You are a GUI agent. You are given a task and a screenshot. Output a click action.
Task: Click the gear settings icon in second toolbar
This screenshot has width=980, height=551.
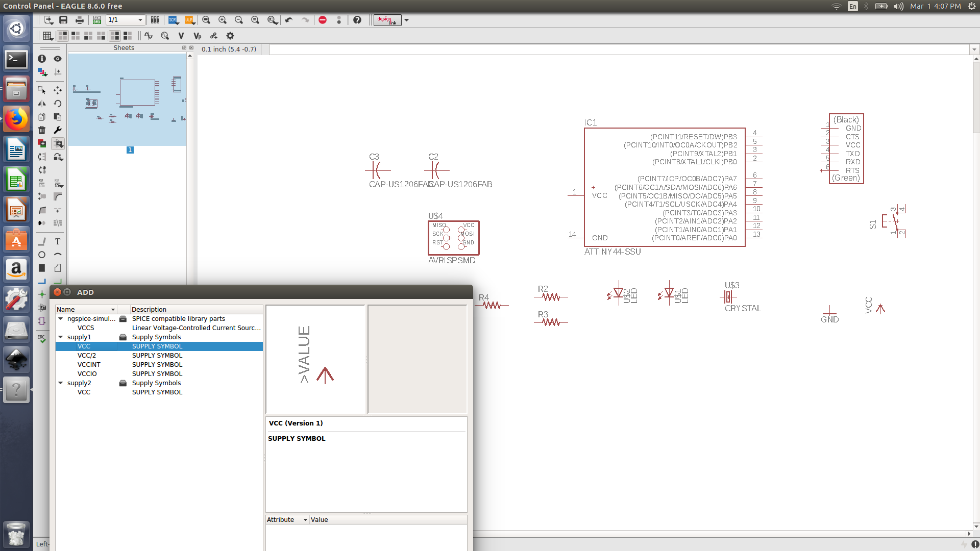coord(230,36)
